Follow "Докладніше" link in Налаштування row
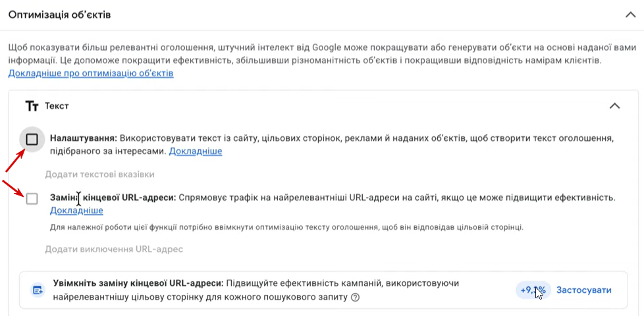This screenshot has height=316, width=644. 196,151
